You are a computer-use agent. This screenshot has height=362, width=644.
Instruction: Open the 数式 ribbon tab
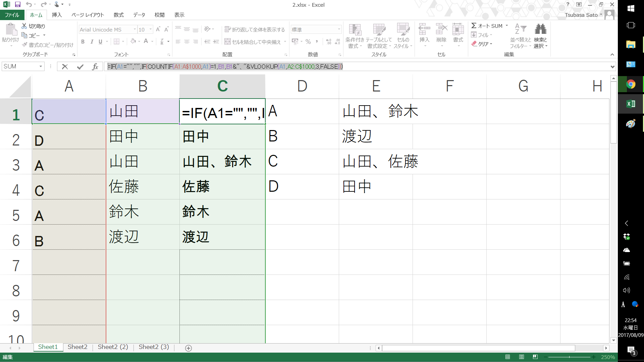(118, 15)
